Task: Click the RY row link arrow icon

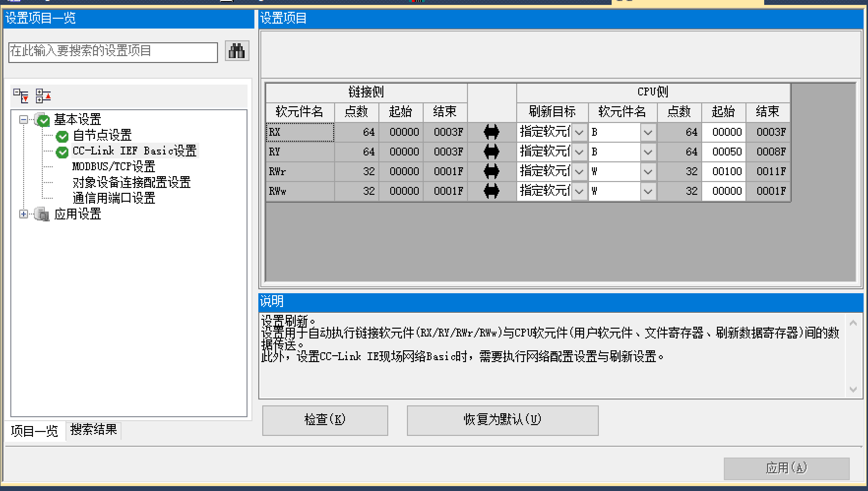Action: click(491, 152)
